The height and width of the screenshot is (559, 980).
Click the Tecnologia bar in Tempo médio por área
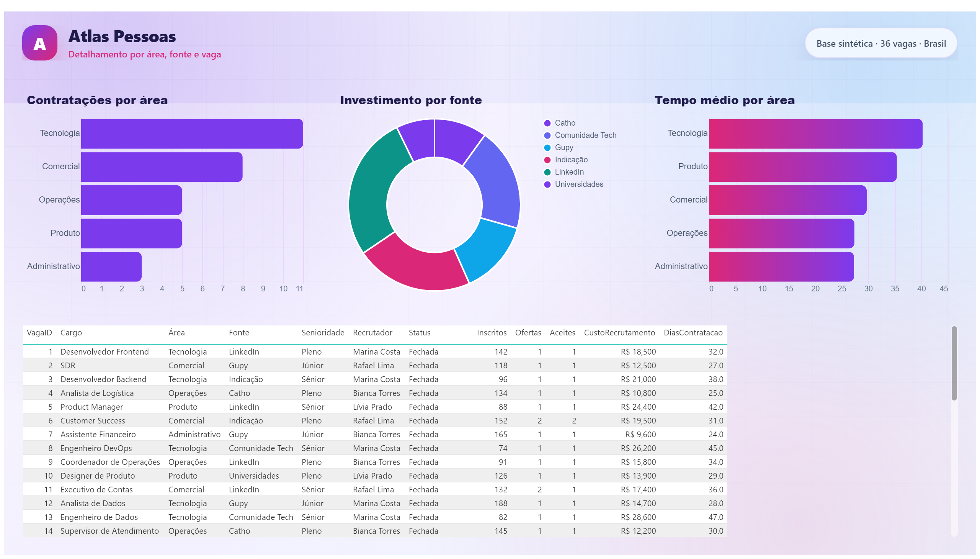[815, 134]
